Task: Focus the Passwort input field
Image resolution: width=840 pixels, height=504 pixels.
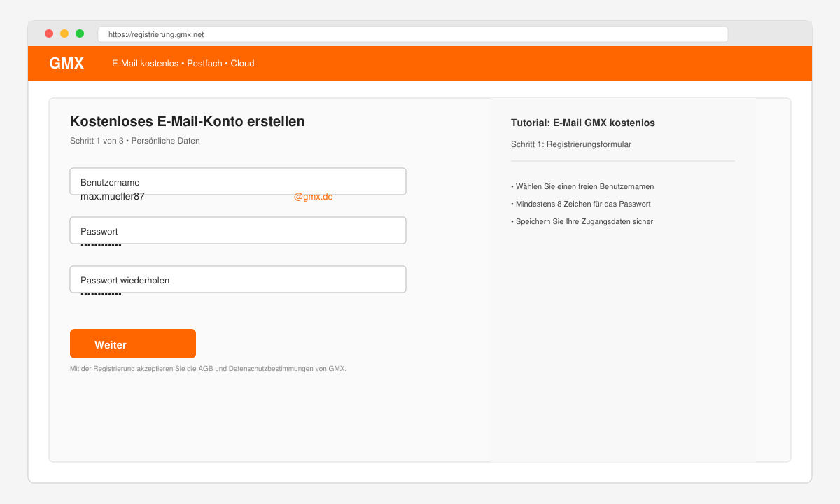Action: [238, 230]
